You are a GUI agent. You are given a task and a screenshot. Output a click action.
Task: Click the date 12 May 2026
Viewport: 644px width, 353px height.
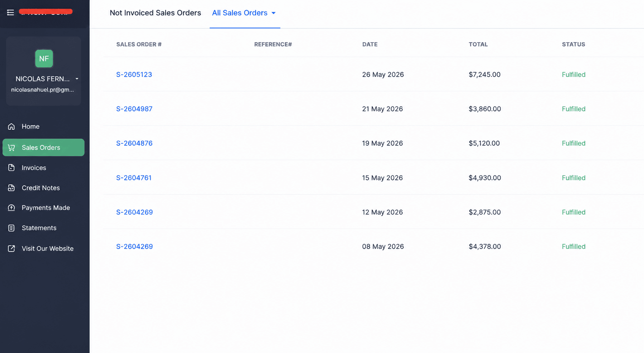point(383,212)
